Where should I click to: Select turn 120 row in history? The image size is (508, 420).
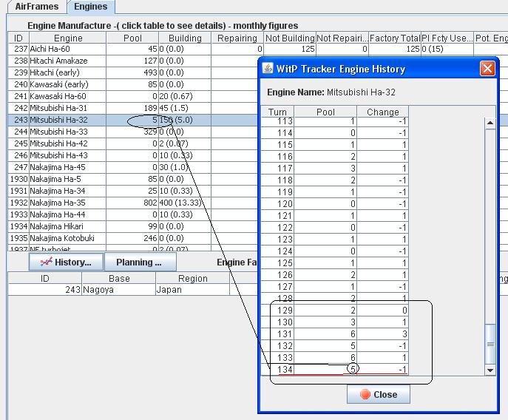coord(335,204)
